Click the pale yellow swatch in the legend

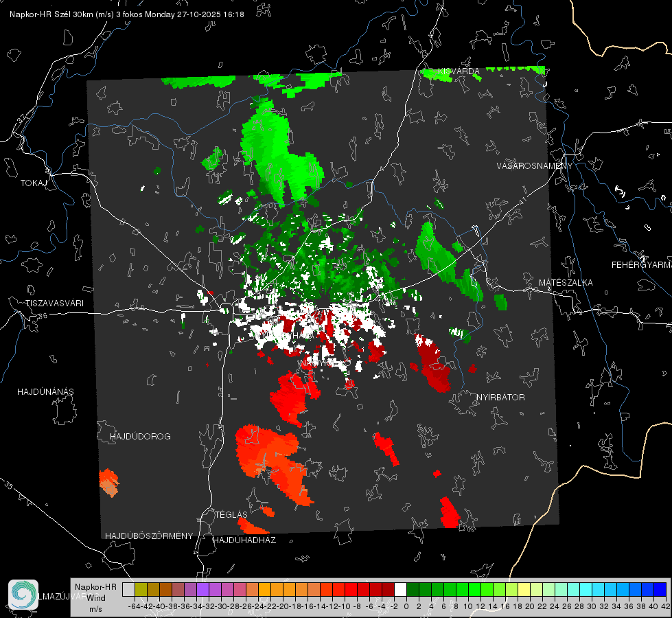(524, 589)
